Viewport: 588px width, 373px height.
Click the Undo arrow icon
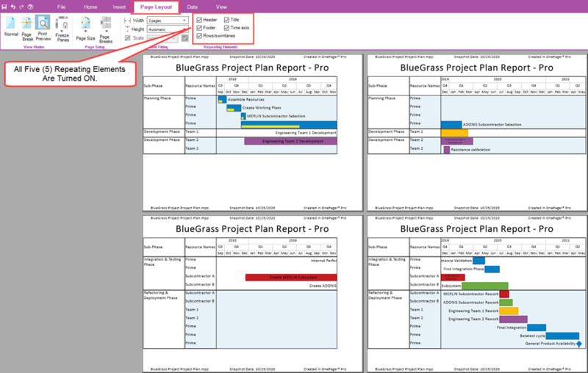click(x=13, y=7)
